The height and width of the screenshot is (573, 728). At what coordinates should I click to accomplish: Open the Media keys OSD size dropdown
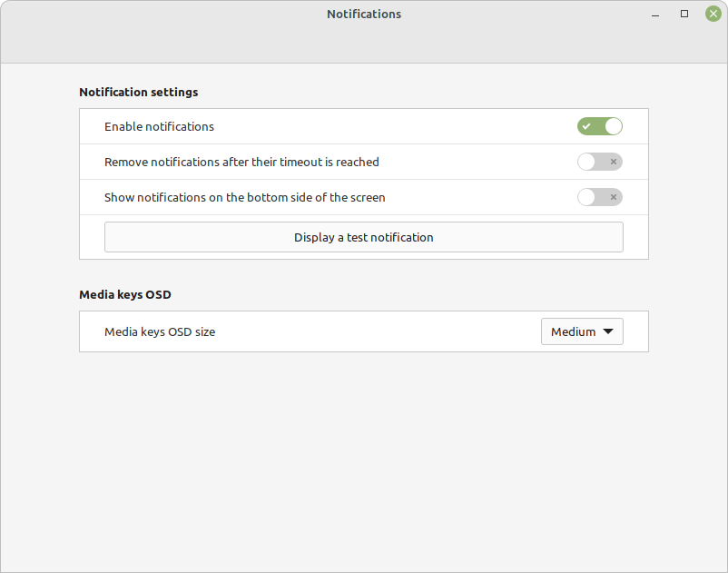582,331
